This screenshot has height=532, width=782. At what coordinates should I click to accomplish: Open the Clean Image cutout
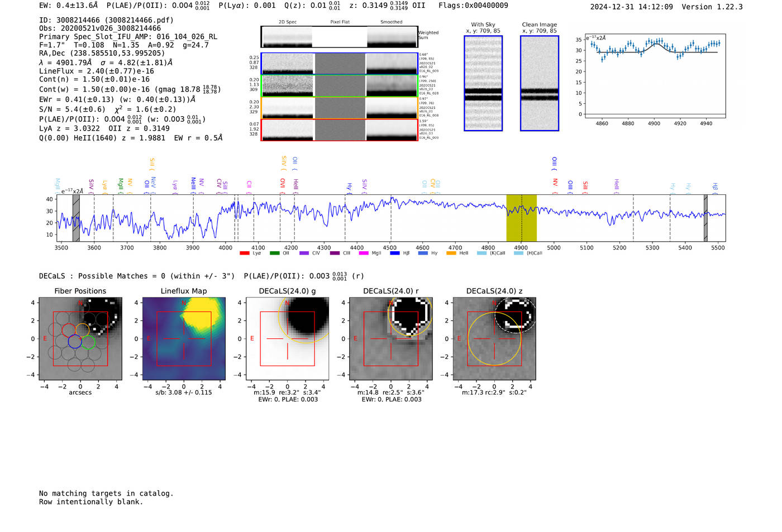coord(540,83)
